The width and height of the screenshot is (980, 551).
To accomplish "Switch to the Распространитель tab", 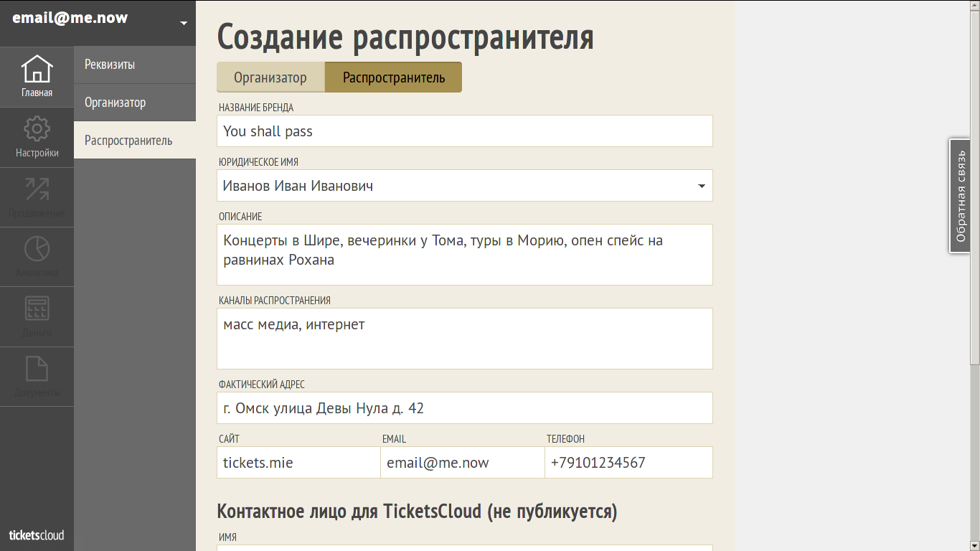I will coord(393,77).
